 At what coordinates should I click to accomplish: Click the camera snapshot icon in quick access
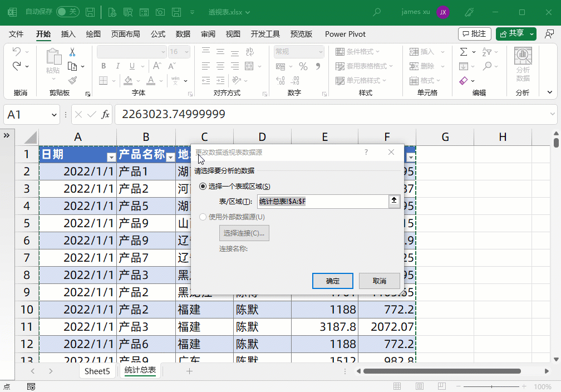point(160,12)
